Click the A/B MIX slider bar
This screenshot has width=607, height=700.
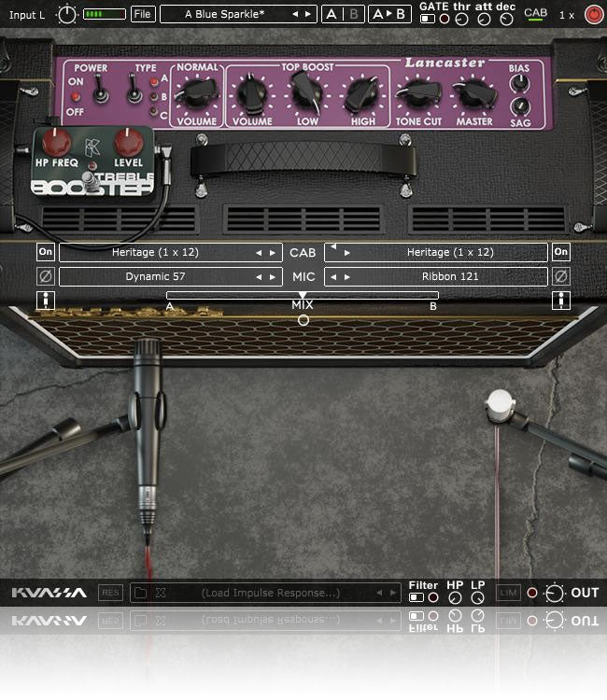click(303, 295)
